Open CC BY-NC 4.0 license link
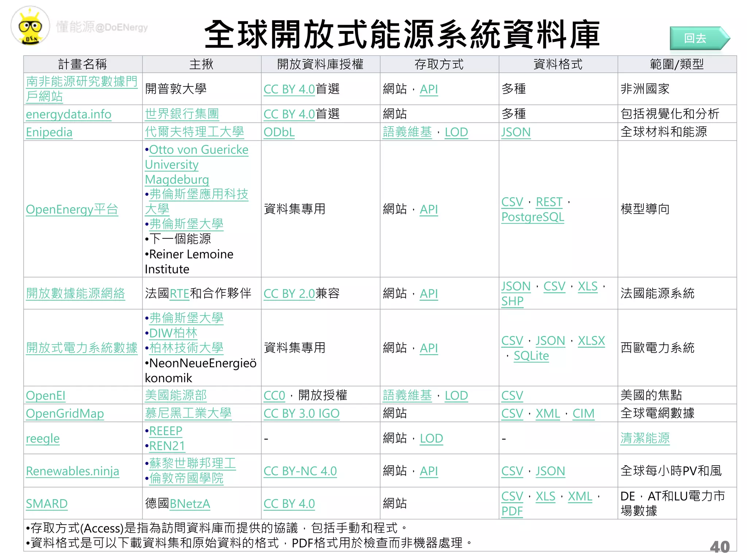 point(300,471)
